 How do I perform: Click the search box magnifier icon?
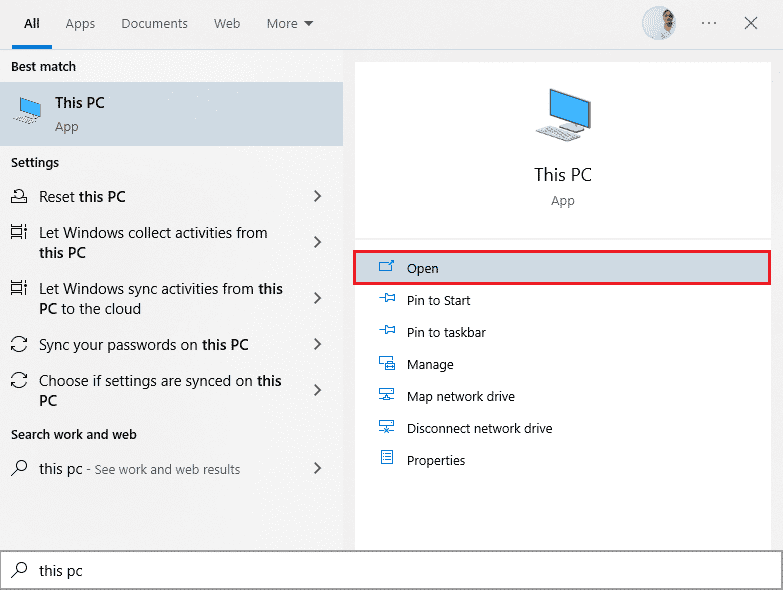[x=19, y=570]
